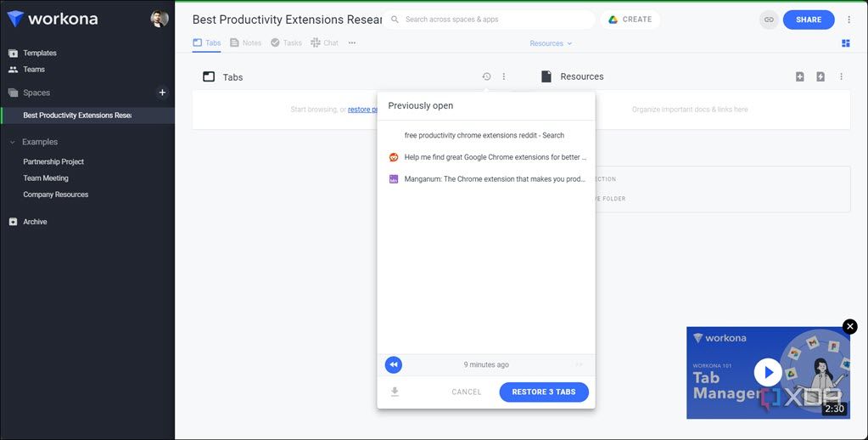Click the Manganum favicon icon
Image resolution: width=868 pixels, height=440 pixels.
coord(394,179)
